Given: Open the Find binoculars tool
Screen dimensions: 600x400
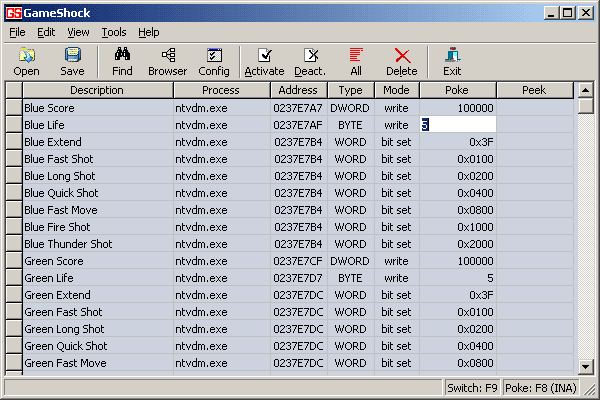Looking at the screenshot, I should [x=122, y=61].
